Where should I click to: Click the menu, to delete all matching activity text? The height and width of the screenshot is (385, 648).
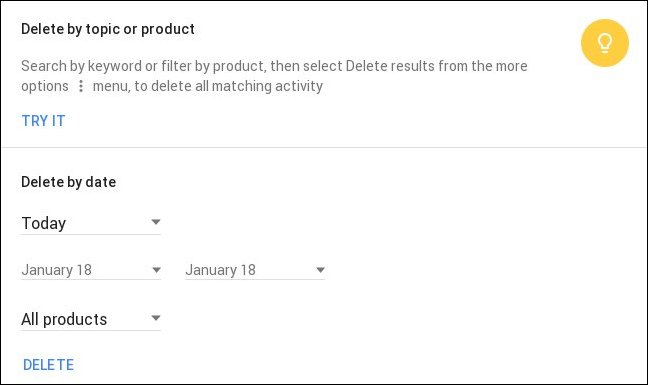tap(208, 86)
